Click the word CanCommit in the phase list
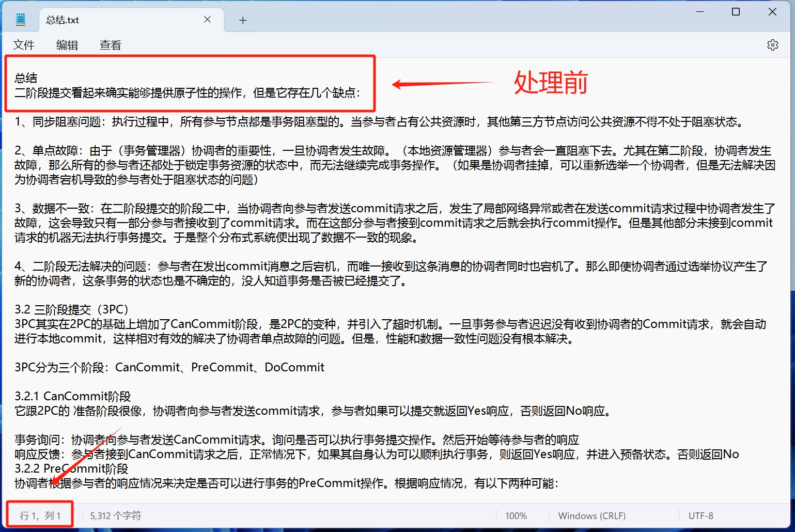The width and height of the screenshot is (795, 532). 146,367
